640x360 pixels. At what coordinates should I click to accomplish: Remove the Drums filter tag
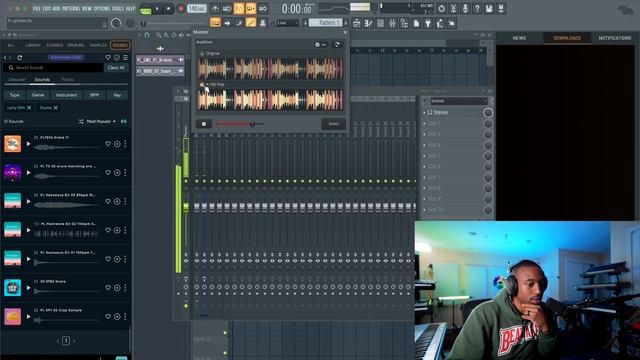point(56,108)
